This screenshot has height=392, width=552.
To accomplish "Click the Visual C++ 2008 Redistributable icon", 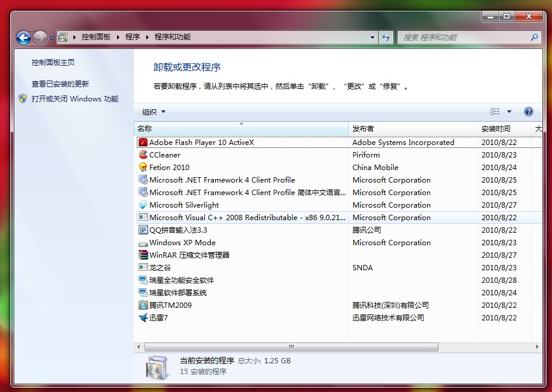I will [x=143, y=218].
